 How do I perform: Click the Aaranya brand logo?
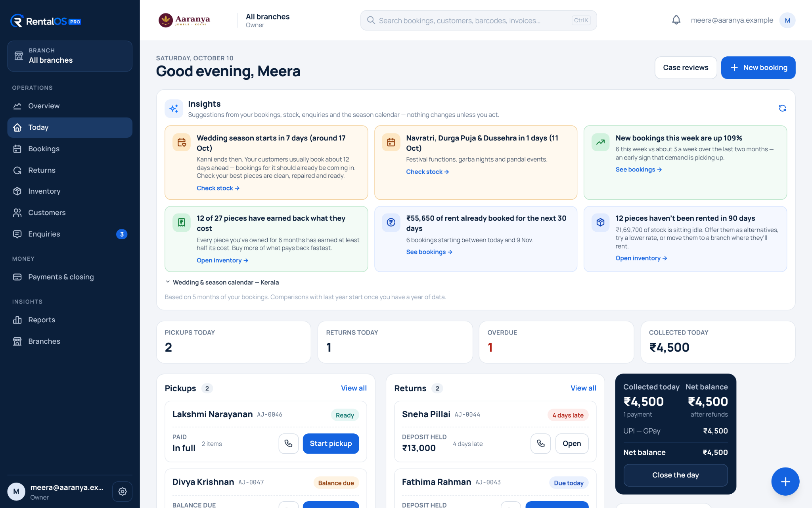point(184,20)
